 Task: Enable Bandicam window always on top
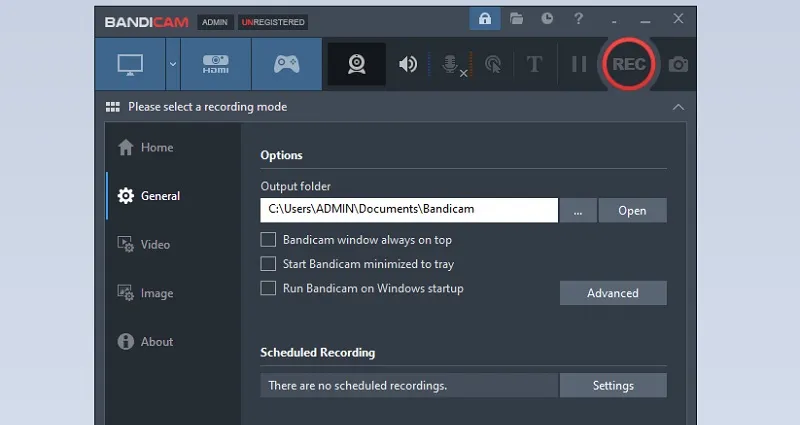pyautogui.click(x=268, y=240)
